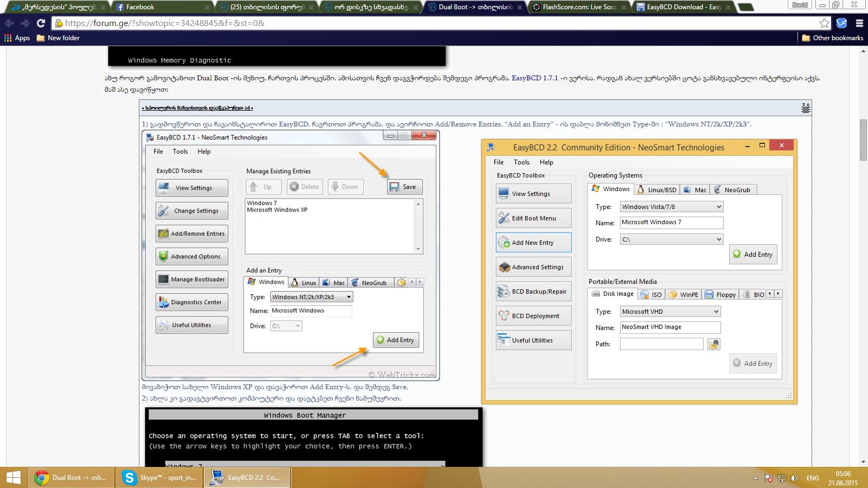Open the Windows Start button
868x488 pixels.
tap(13, 478)
